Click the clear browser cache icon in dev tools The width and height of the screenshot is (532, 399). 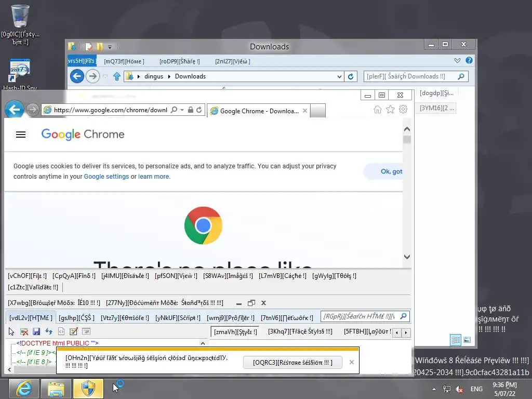[x=24, y=331]
